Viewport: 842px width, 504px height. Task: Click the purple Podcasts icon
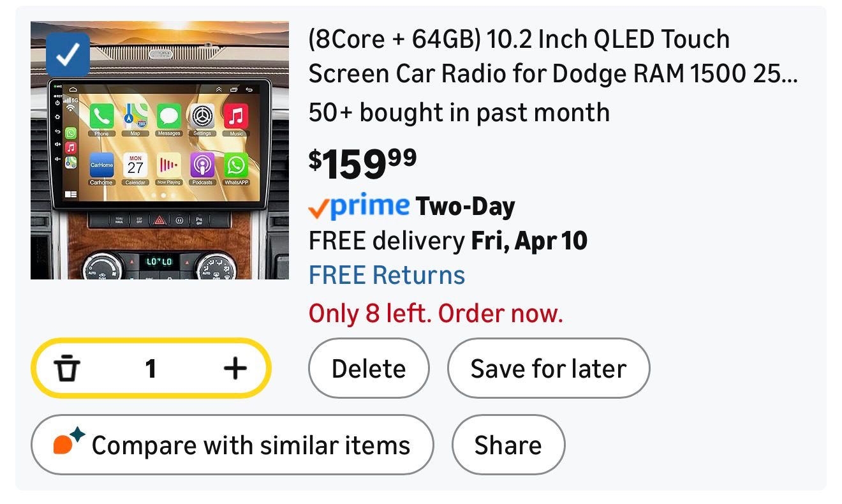[x=202, y=166]
